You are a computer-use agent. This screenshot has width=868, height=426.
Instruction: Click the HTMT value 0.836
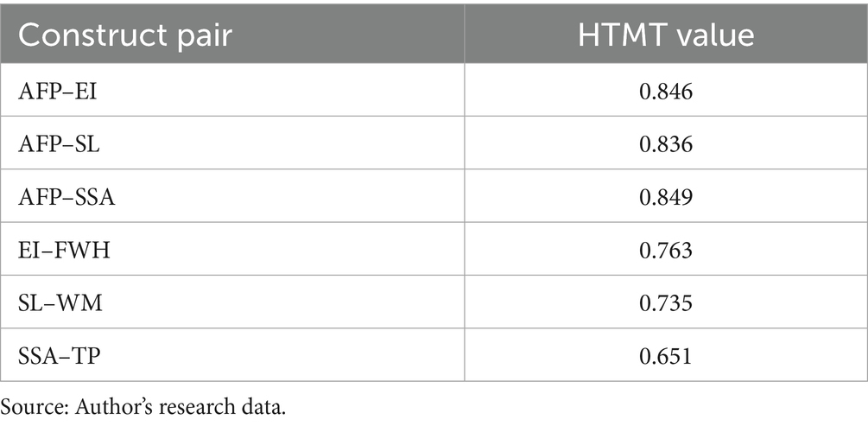pos(665,144)
